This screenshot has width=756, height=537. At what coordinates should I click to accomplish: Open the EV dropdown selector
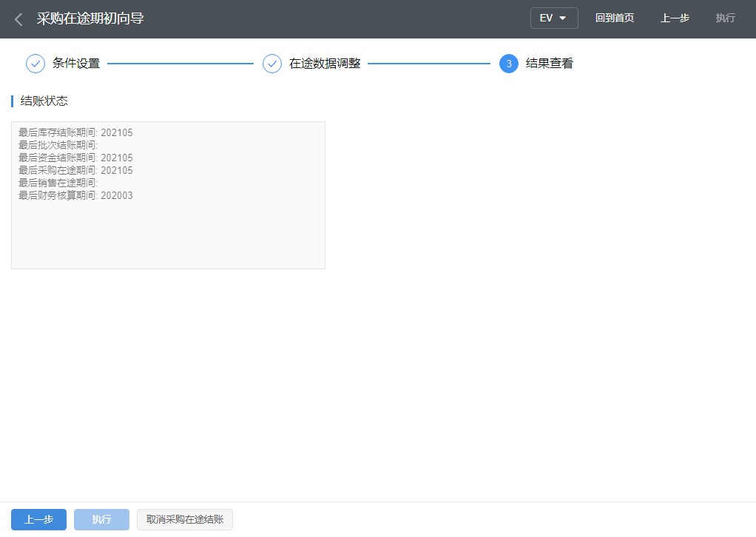(x=554, y=18)
